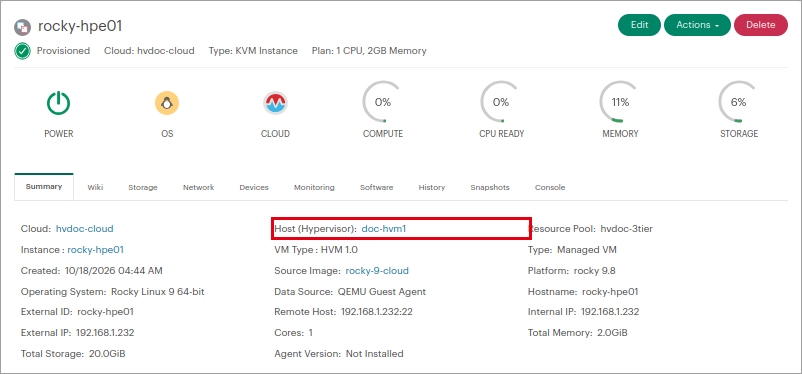The image size is (802, 374).
Task: Select the Summary tab
Action: [x=44, y=187]
